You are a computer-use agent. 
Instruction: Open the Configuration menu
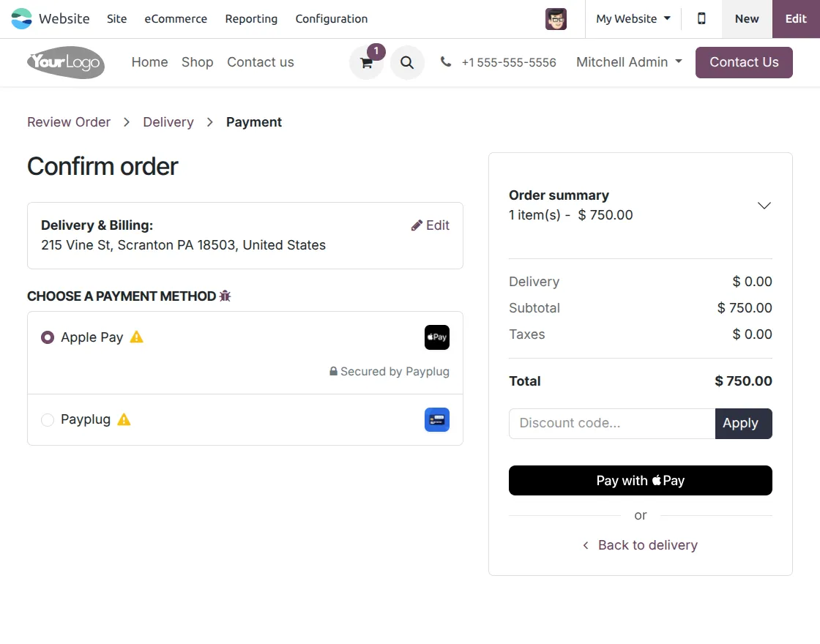[x=331, y=19]
